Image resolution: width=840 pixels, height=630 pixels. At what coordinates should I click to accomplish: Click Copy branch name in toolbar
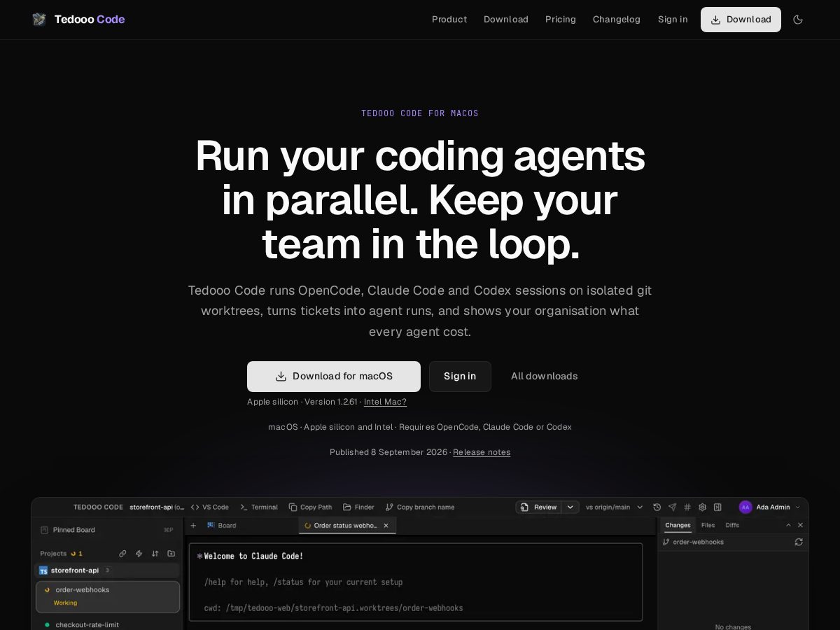point(420,507)
